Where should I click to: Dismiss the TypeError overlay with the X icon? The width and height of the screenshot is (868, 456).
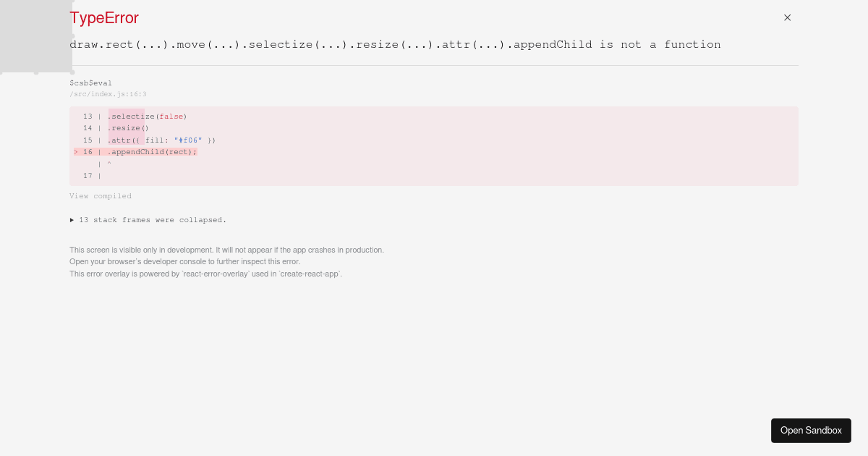[787, 17]
